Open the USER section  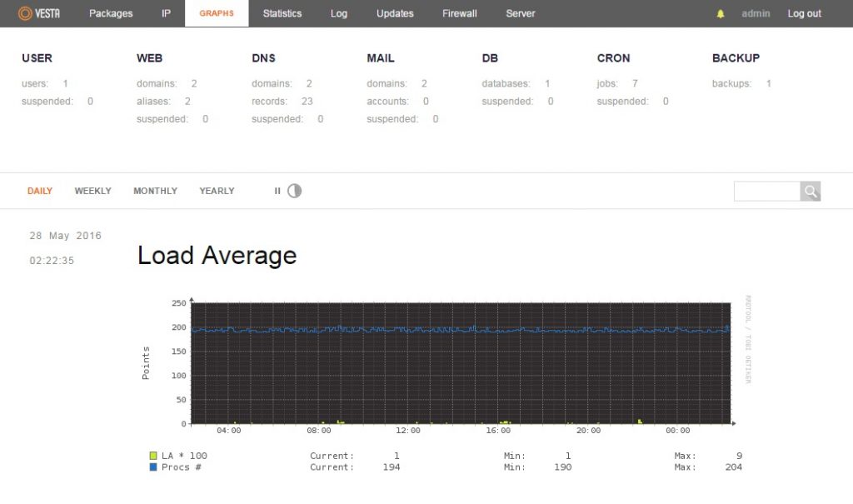(37, 58)
